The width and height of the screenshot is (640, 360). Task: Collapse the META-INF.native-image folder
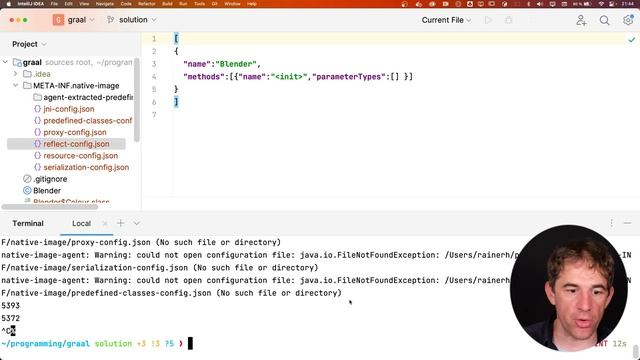point(16,85)
